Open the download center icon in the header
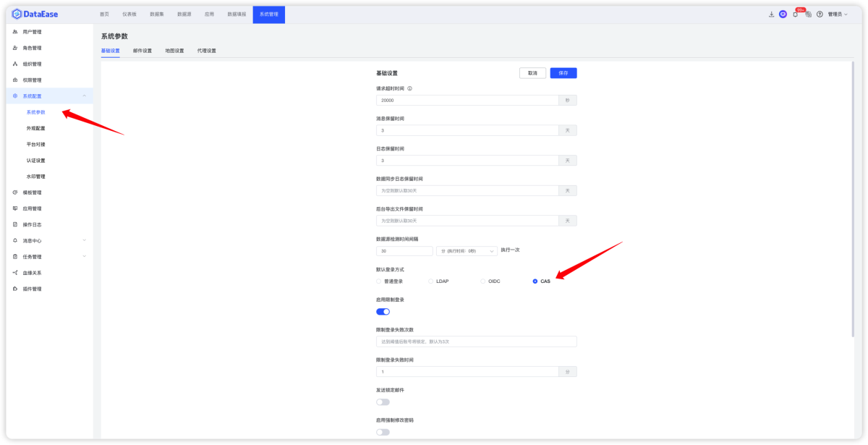 click(x=771, y=14)
